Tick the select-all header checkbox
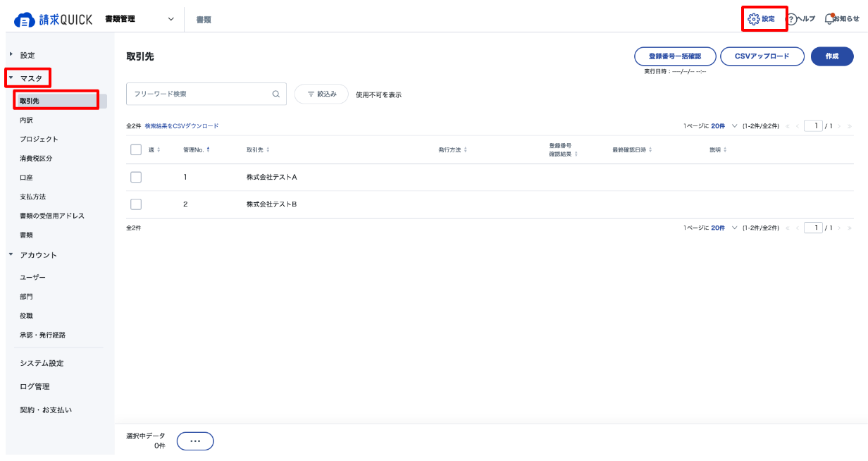 tap(136, 149)
